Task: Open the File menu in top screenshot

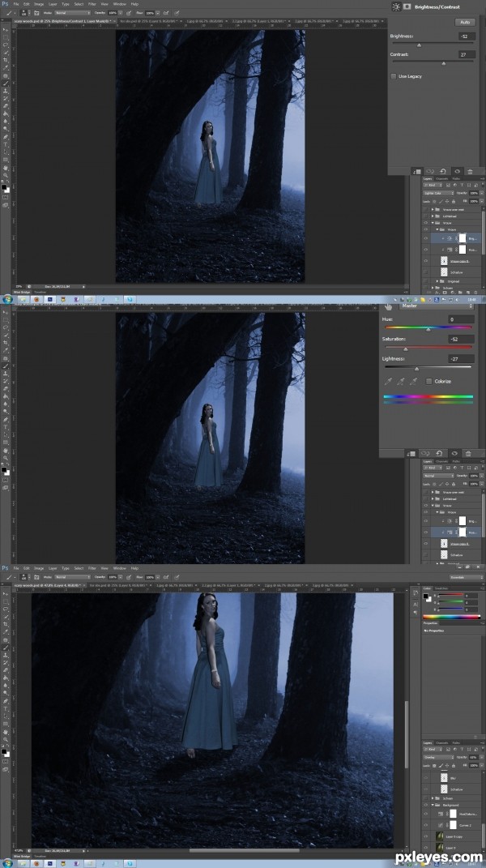Action: click(x=17, y=4)
